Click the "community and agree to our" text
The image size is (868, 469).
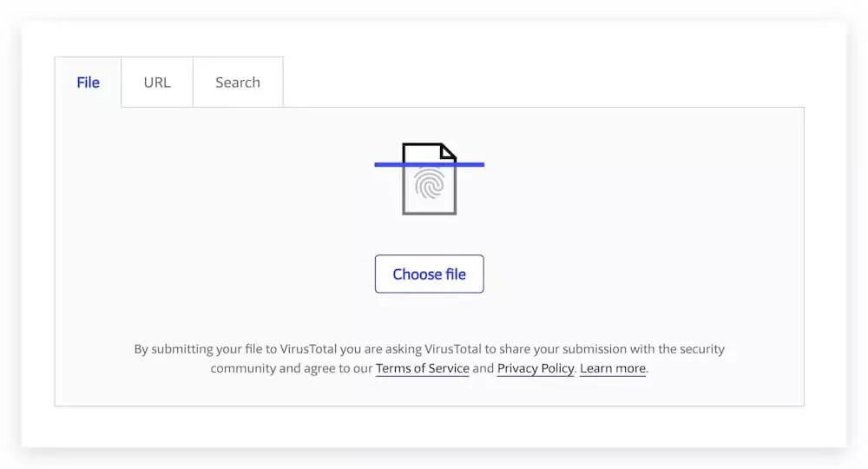click(291, 368)
